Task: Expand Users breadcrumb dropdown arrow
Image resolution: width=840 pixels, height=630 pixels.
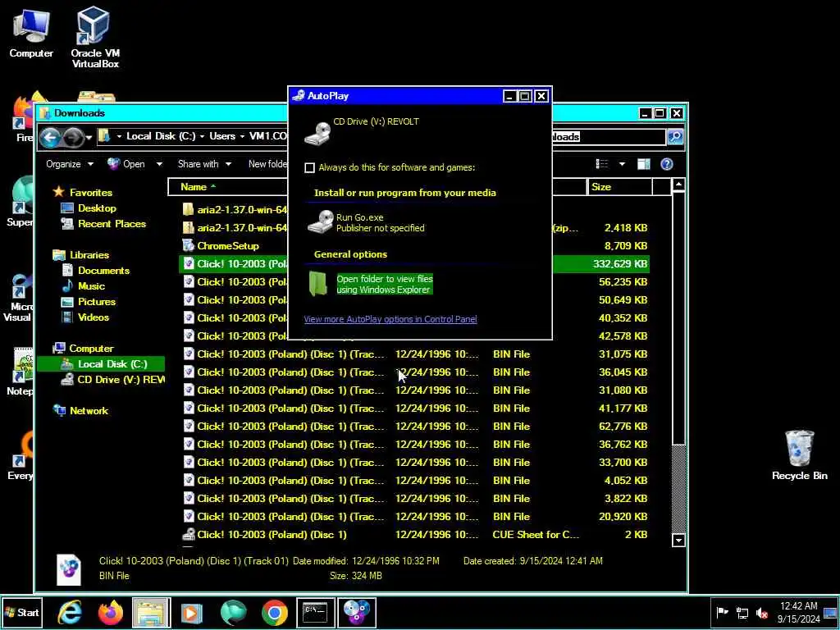Action: [242, 137]
